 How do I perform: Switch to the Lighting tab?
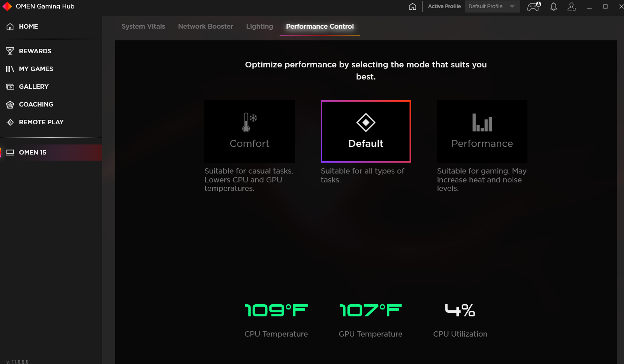tap(259, 26)
